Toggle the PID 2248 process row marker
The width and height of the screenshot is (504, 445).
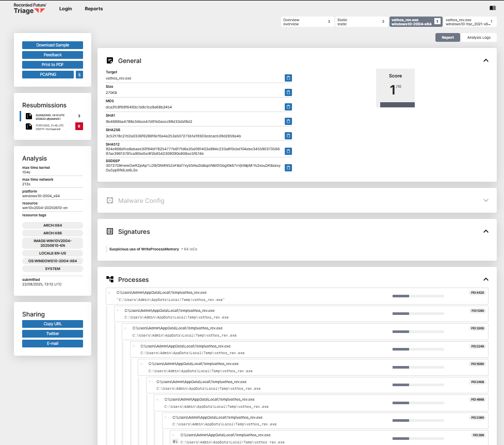(134, 346)
